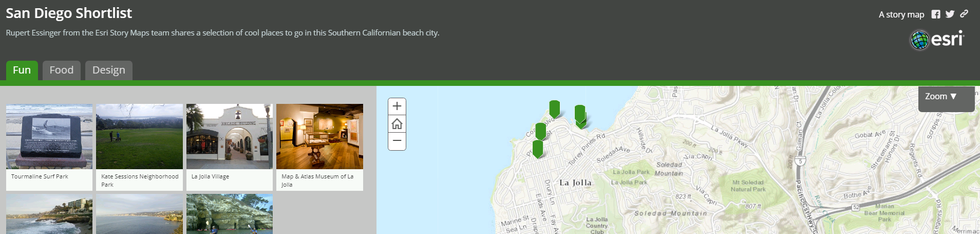The height and width of the screenshot is (234, 980).
Task: Open Map & Atlas Museum photo
Action: click(319, 137)
